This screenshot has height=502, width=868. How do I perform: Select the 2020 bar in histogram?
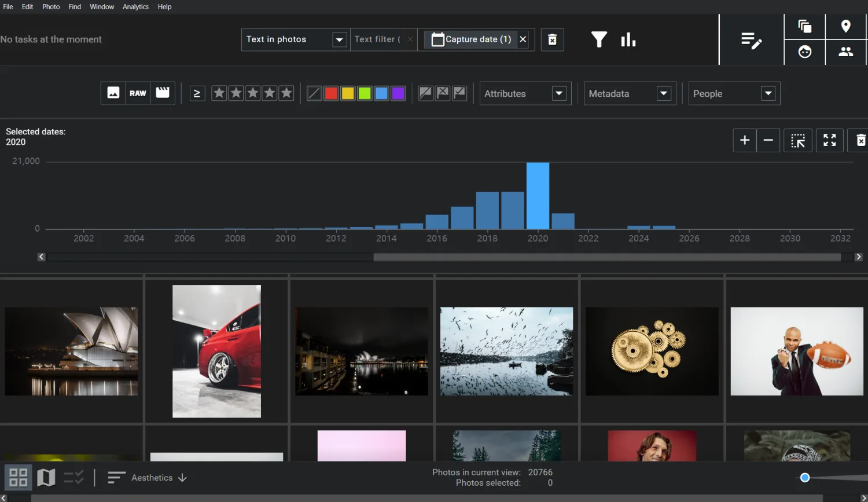(x=538, y=196)
